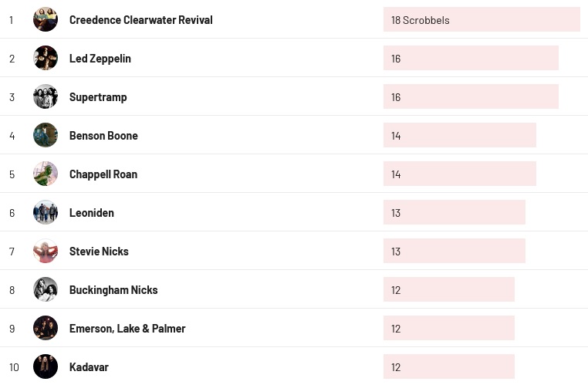Select Benson Boone's avatar picture
The image size is (588, 385).
click(46, 135)
